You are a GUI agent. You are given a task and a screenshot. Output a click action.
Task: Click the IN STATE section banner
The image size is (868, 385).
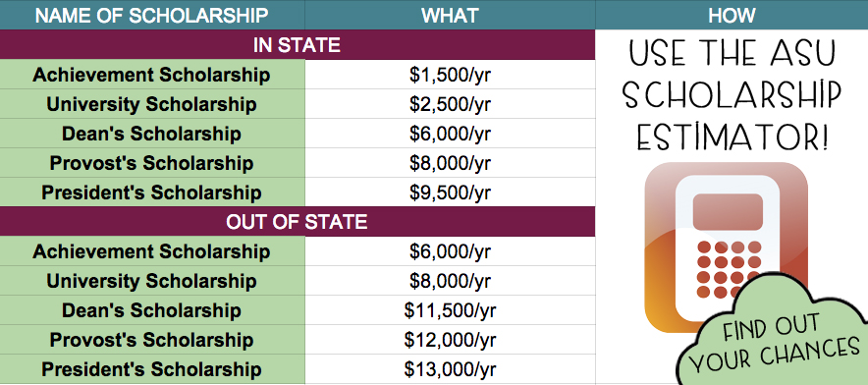click(298, 45)
